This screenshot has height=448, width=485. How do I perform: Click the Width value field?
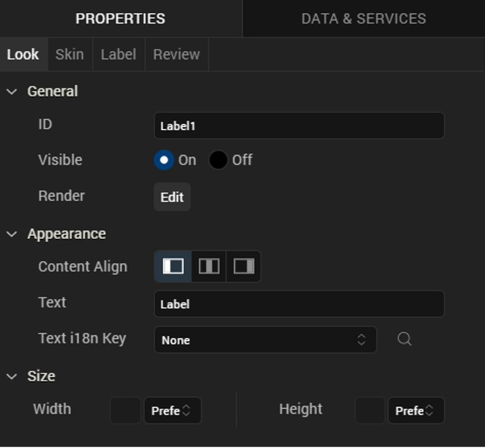coord(126,411)
